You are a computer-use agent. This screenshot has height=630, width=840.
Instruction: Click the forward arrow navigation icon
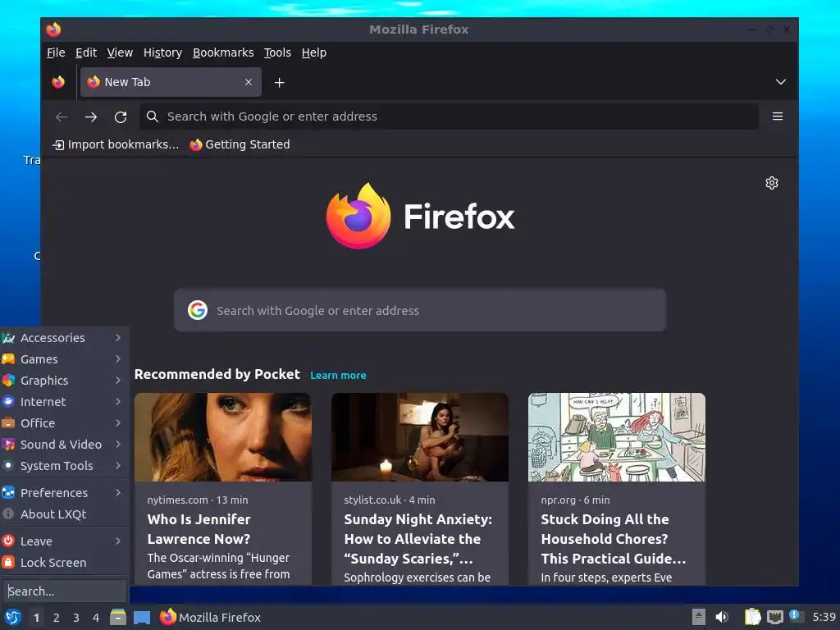(x=91, y=116)
